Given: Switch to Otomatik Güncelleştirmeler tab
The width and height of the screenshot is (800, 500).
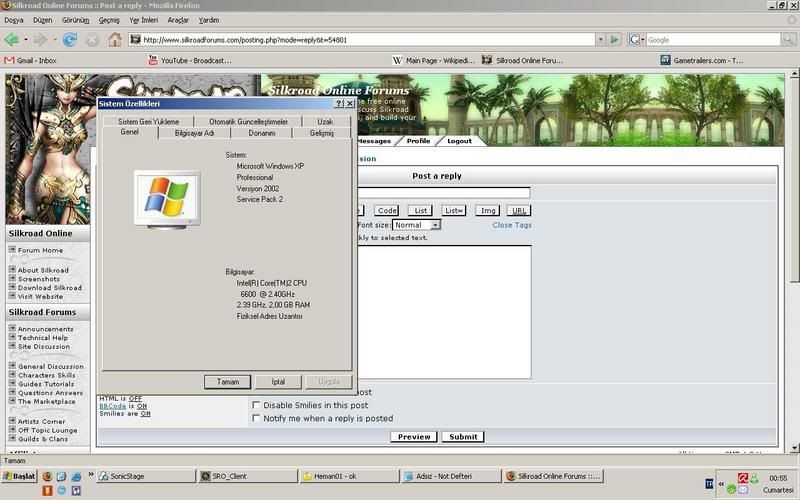Looking at the screenshot, I should [x=248, y=121].
